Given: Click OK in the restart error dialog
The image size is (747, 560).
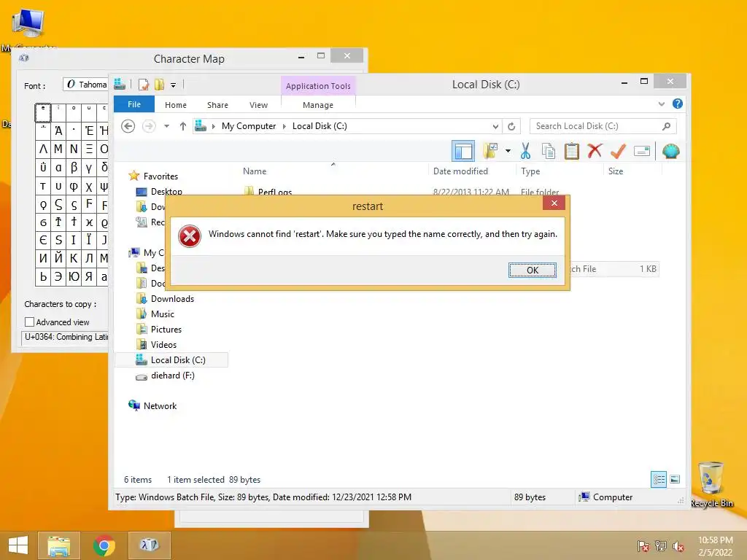Looking at the screenshot, I should tap(532, 270).
